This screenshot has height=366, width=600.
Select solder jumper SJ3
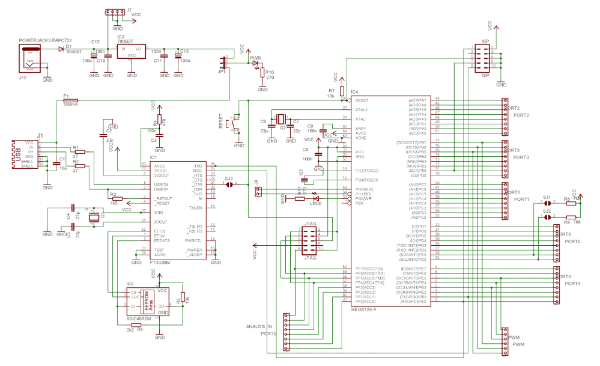tap(229, 185)
